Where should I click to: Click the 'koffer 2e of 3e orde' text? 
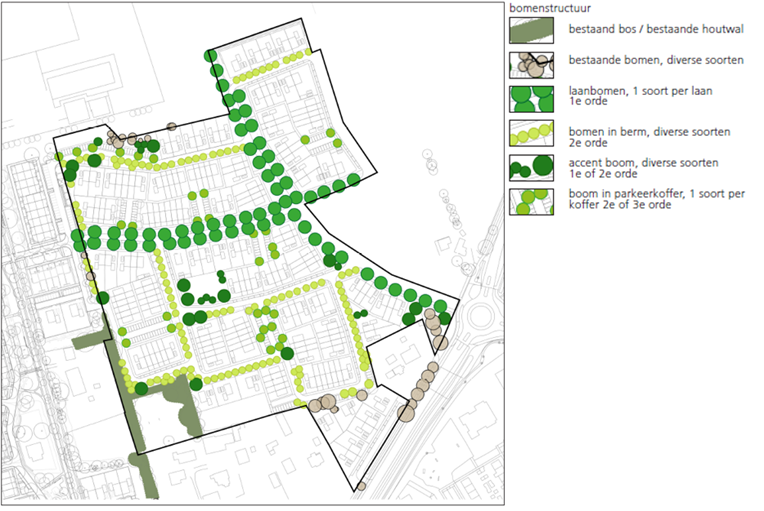(x=619, y=205)
